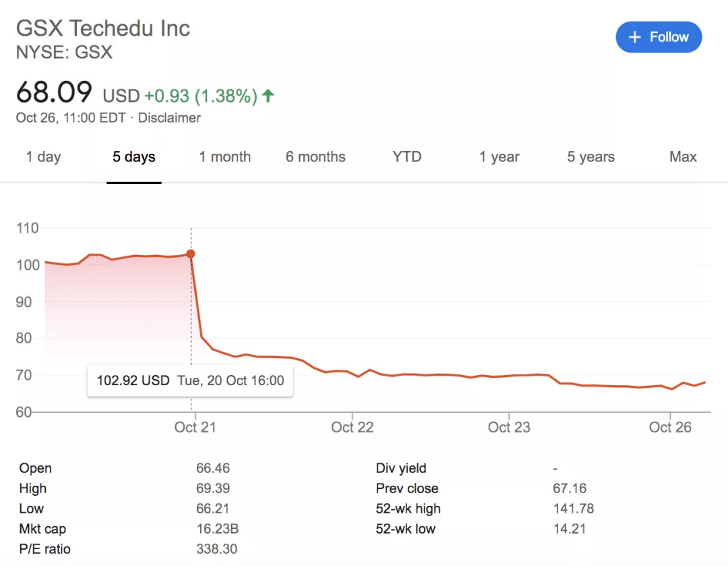728x566 pixels.
Task: Open the Disclaimer link
Action: point(169,118)
